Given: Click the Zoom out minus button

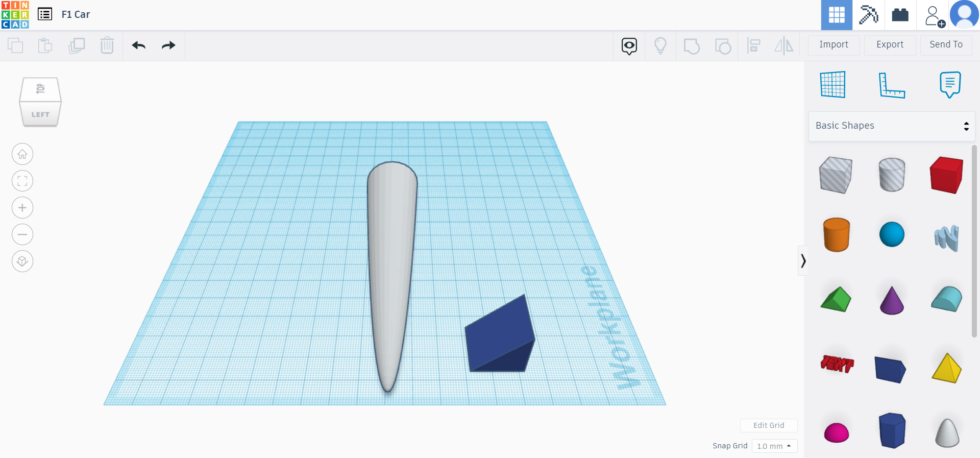Looking at the screenshot, I should coord(22,234).
